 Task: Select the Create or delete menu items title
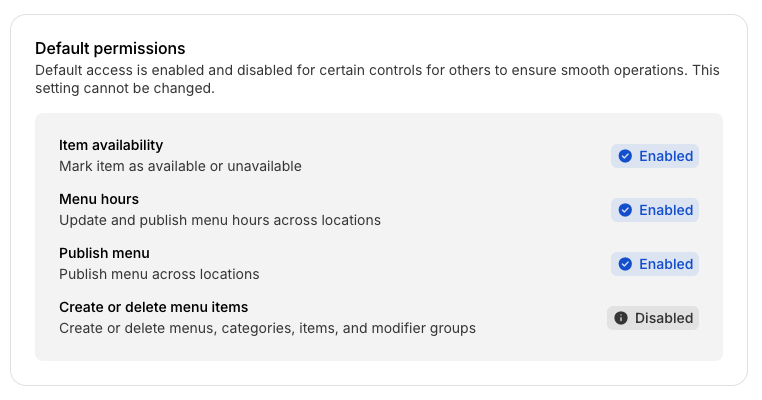point(153,307)
